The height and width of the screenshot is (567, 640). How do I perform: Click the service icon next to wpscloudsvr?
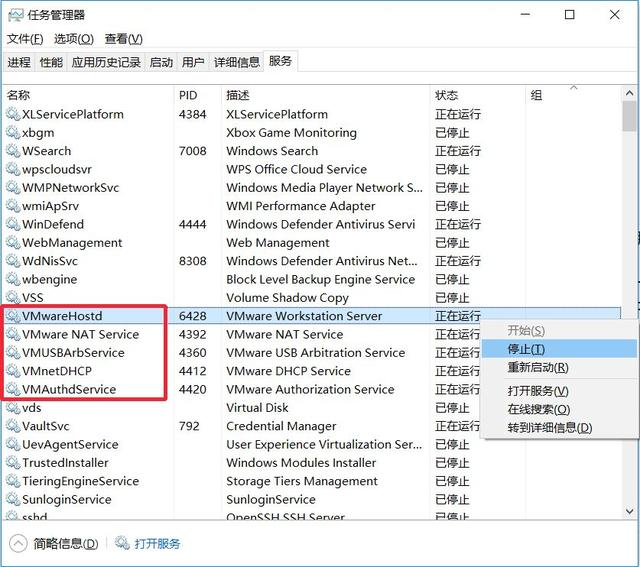[x=13, y=169]
